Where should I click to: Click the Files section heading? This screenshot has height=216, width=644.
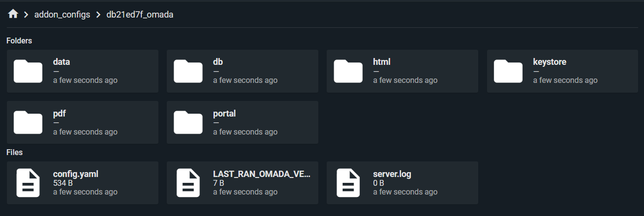tap(15, 153)
